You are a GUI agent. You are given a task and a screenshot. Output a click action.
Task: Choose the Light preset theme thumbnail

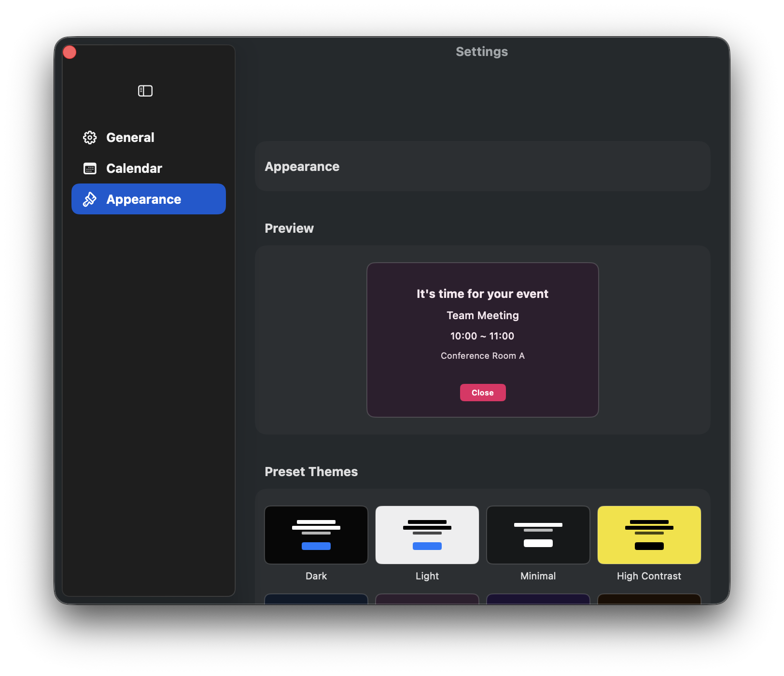pos(427,535)
